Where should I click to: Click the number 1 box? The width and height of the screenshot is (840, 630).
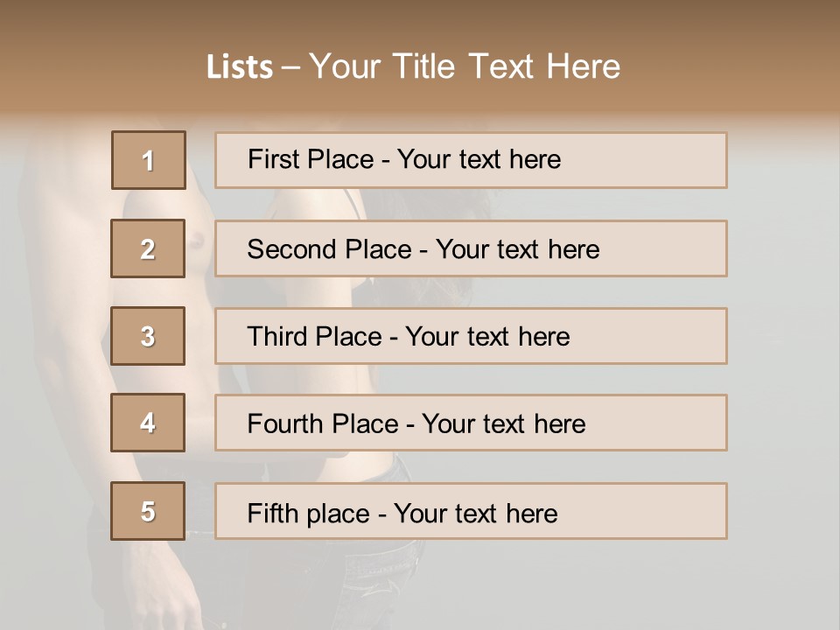click(x=148, y=160)
